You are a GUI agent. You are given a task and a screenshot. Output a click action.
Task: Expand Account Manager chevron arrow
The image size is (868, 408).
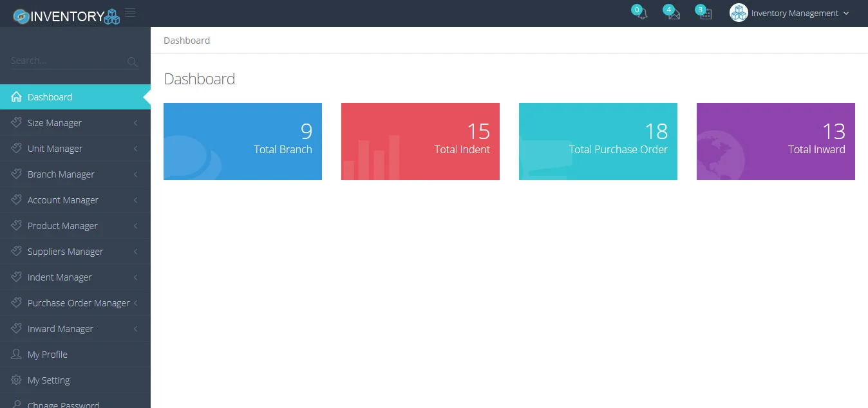[136, 200]
